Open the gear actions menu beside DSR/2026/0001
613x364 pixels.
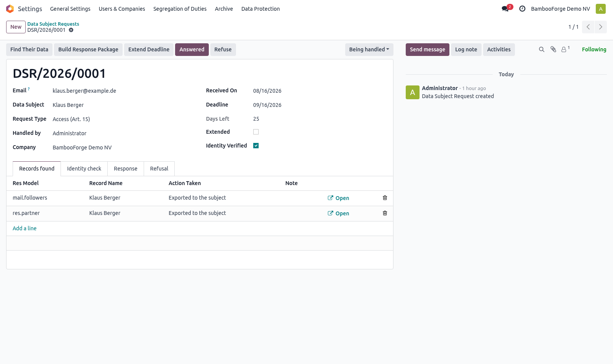tap(71, 30)
